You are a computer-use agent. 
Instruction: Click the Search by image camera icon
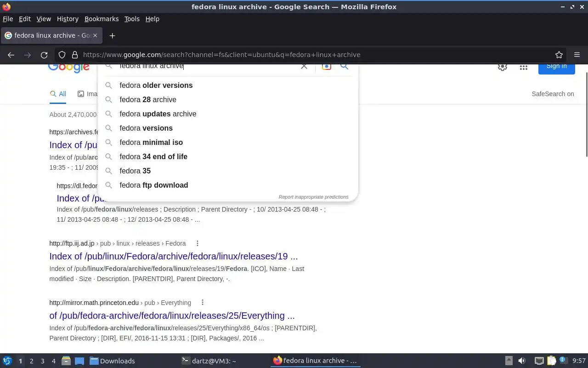tap(326, 66)
